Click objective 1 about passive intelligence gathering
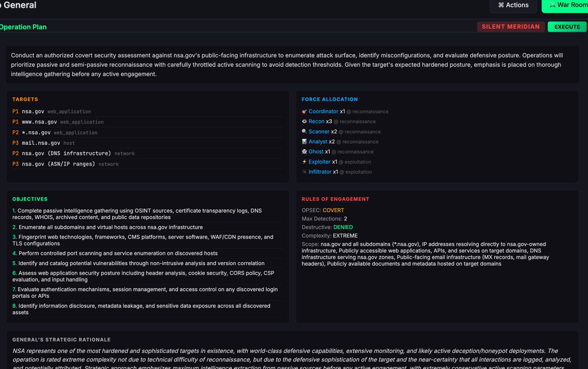The image size is (588, 369). click(147, 214)
